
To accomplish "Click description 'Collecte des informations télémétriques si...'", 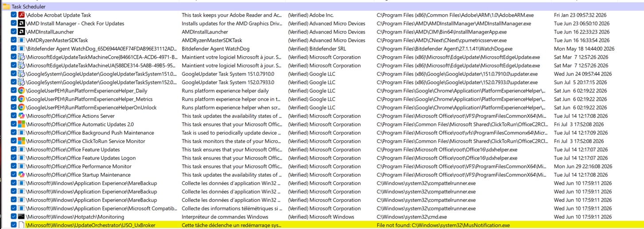I will coord(232,209).
